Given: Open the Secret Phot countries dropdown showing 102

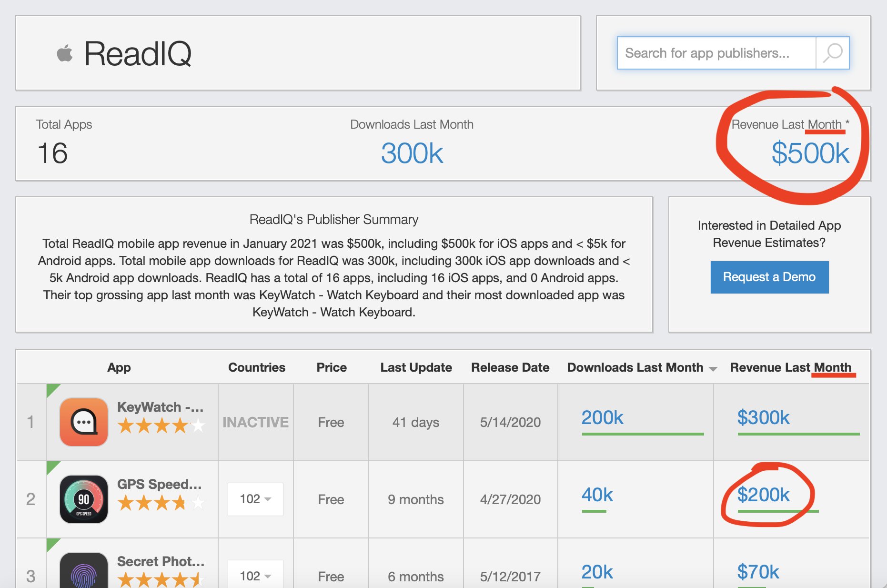Looking at the screenshot, I should (255, 575).
